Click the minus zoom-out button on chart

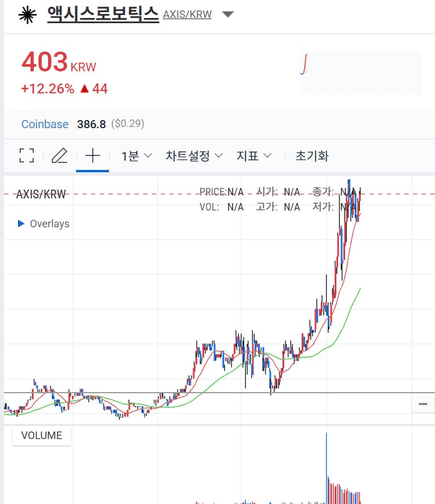[x=423, y=404]
